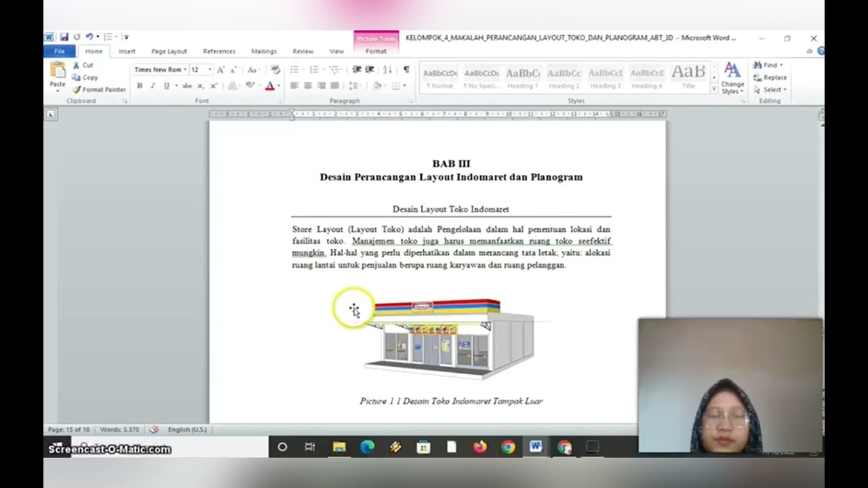Click the Grow Font icon
The image size is (868, 488).
click(220, 70)
